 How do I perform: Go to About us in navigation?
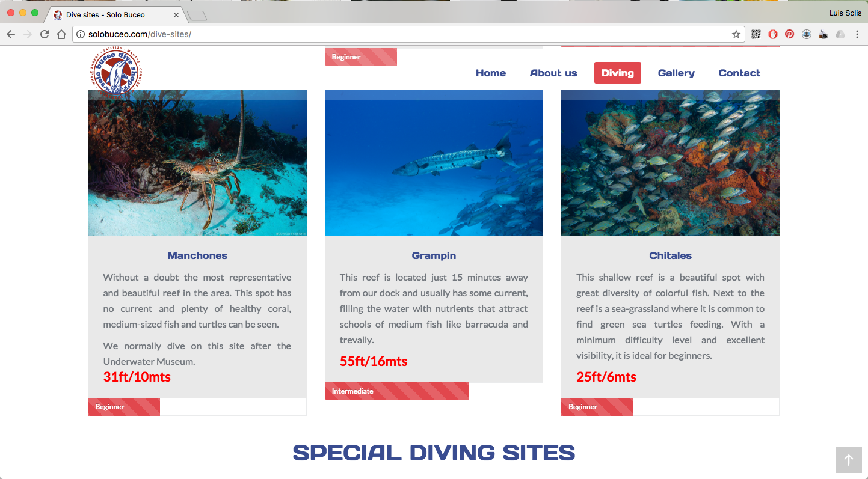click(553, 73)
